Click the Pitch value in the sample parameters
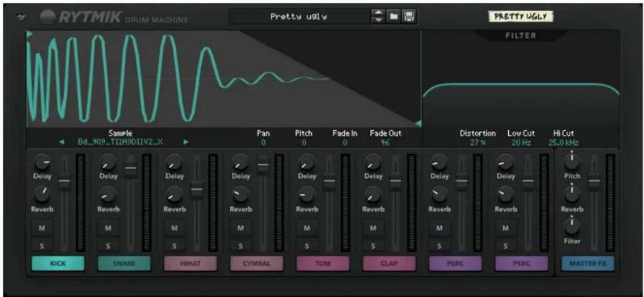Viewport: 644px width, 297px height. pos(304,143)
